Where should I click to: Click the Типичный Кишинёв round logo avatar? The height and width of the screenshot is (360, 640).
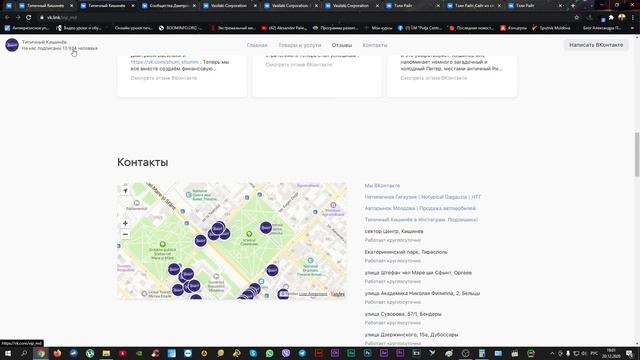tap(12, 45)
